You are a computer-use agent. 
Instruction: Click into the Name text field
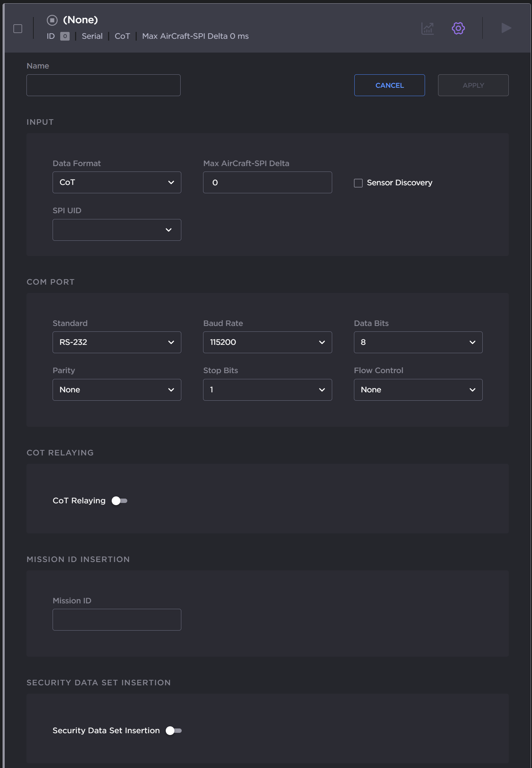[x=103, y=85]
